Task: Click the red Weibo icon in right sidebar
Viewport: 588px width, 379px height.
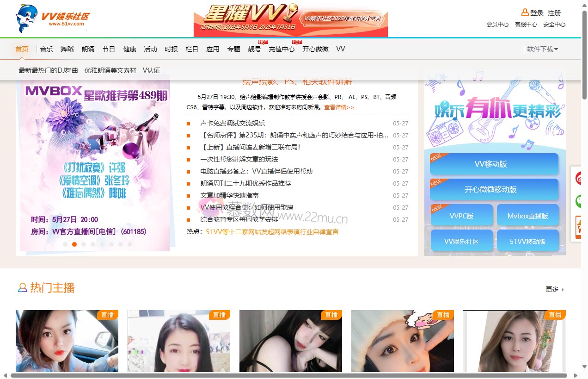Action: coord(580,178)
